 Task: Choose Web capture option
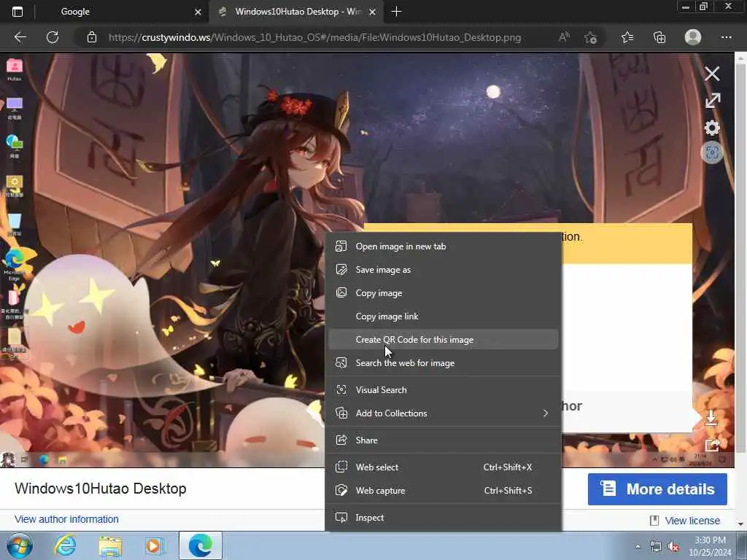point(443,491)
